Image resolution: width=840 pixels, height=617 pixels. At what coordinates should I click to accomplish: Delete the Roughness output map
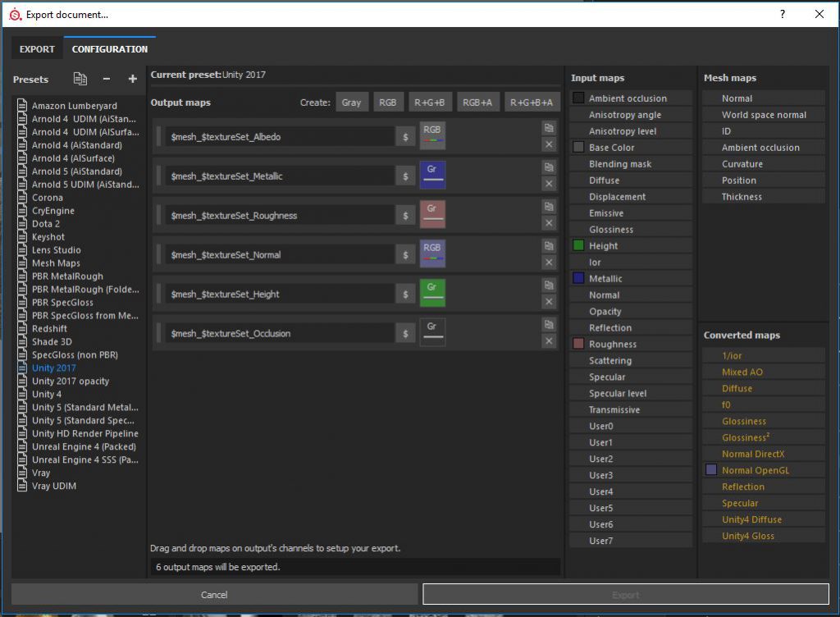point(549,223)
